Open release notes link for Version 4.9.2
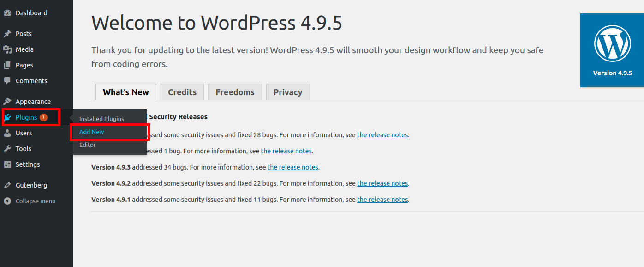The image size is (644, 267). pos(382,183)
